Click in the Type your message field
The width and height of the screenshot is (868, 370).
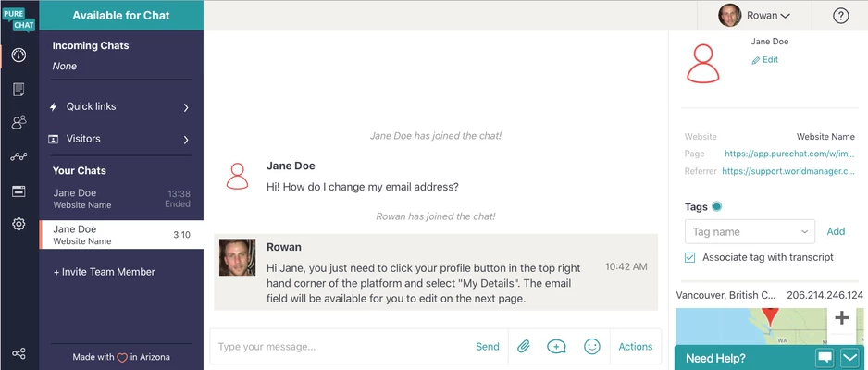(338, 347)
